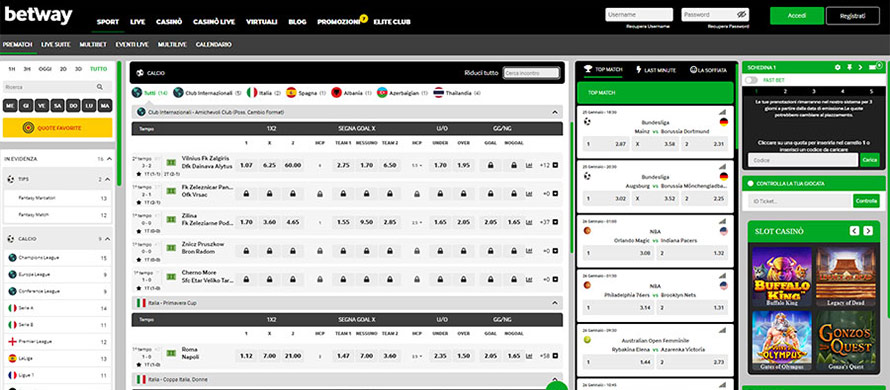Switch to Live Suite tab

(x=56, y=44)
